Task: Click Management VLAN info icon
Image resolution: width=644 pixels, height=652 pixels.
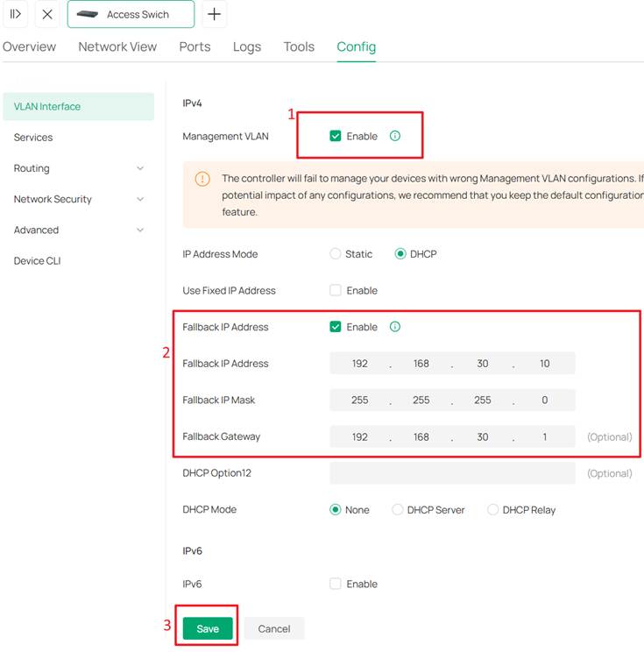Action: coord(395,136)
